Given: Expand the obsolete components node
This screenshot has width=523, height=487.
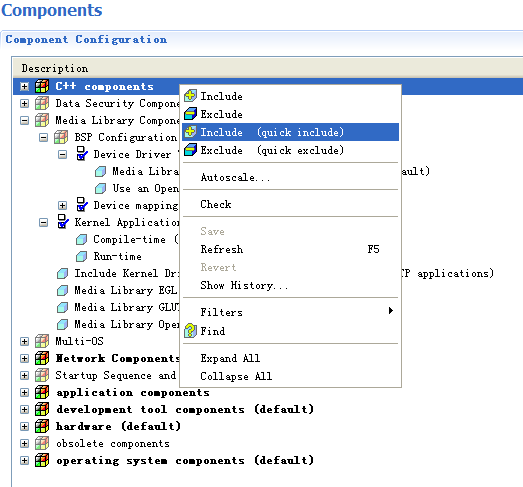Looking at the screenshot, I should (x=24, y=444).
